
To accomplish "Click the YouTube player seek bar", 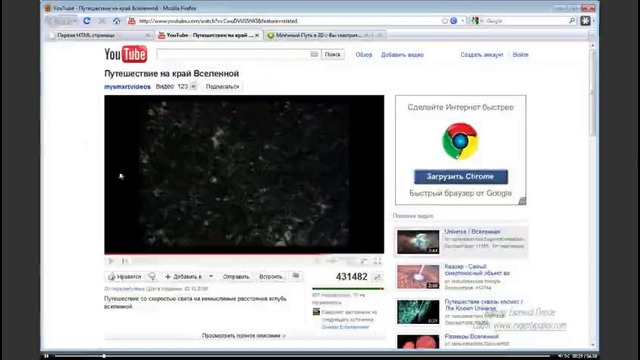I will pyautogui.click(x=244, y=254).
